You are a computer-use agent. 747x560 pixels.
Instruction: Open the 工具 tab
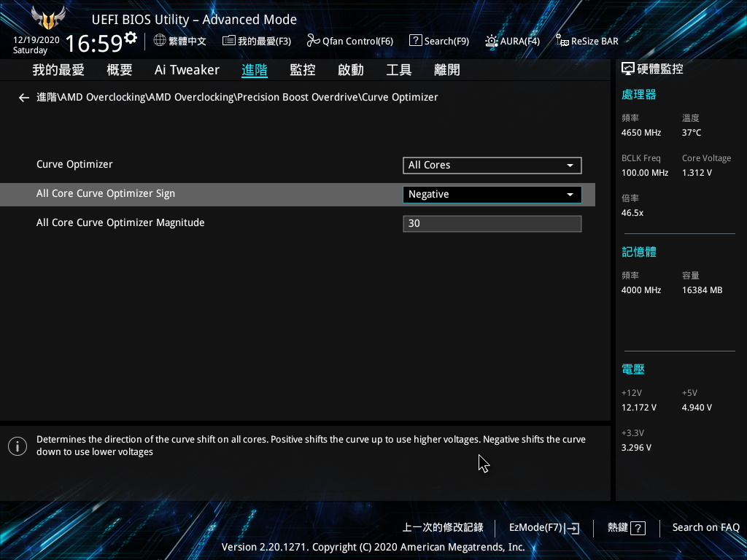[x=399, y=70]
